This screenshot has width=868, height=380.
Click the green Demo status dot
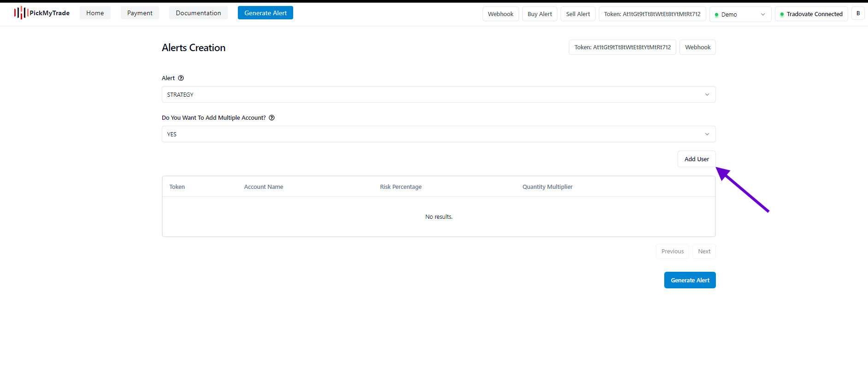(716, 15)
